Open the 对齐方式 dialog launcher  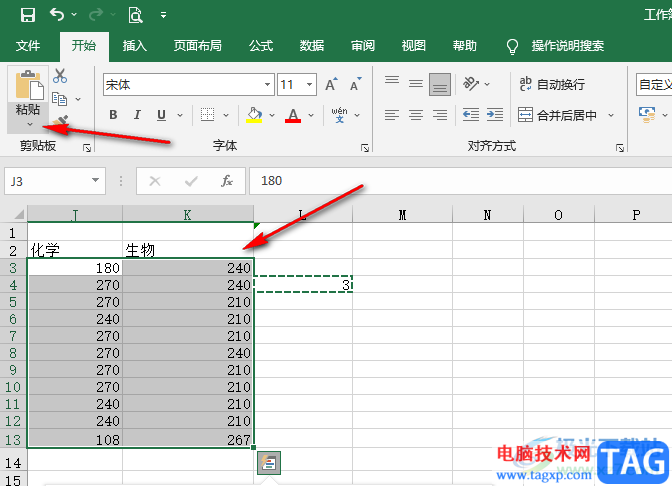(x=620, y=148)
